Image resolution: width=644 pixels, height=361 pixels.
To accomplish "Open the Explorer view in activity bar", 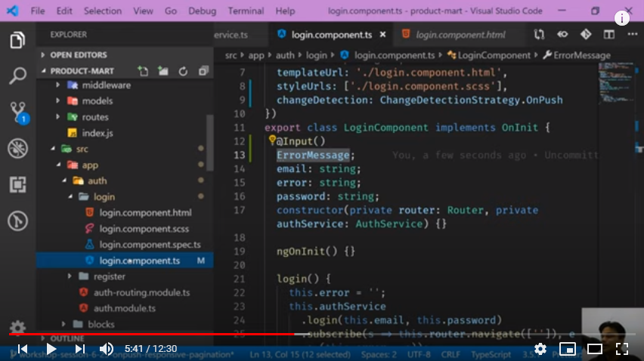I will click(x=17, y=41).
